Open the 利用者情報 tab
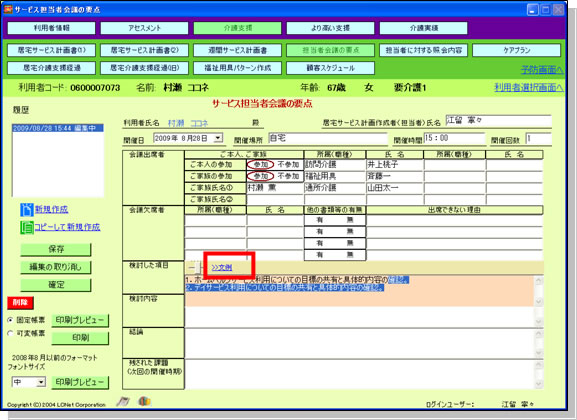 click(x=52, y=28)
